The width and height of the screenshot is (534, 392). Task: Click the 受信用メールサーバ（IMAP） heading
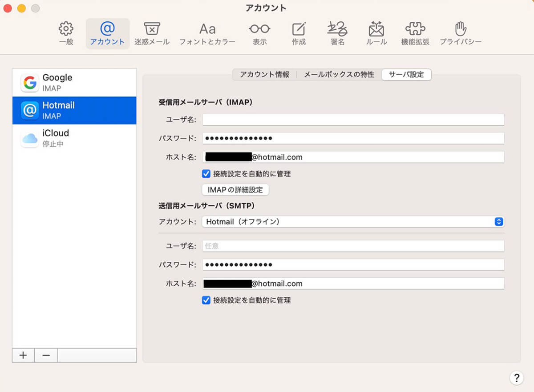coord(206,102)
